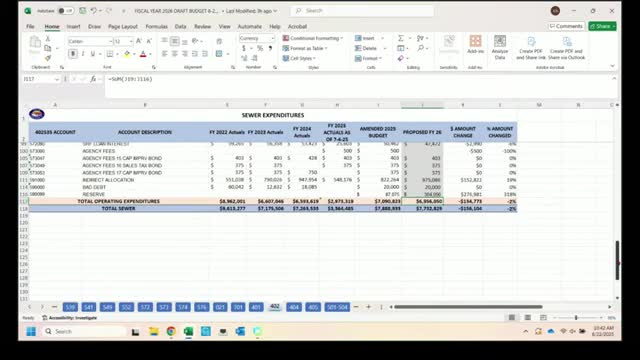Apply red font color
640x360 pixels.
[x=143, y=54]
